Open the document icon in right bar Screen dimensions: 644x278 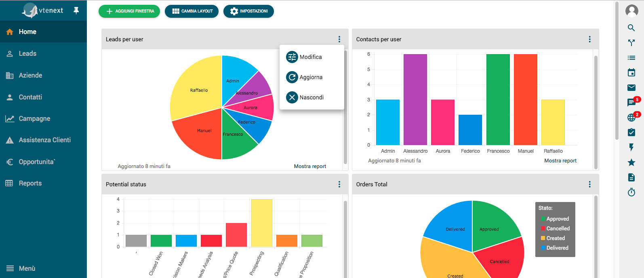631,177
